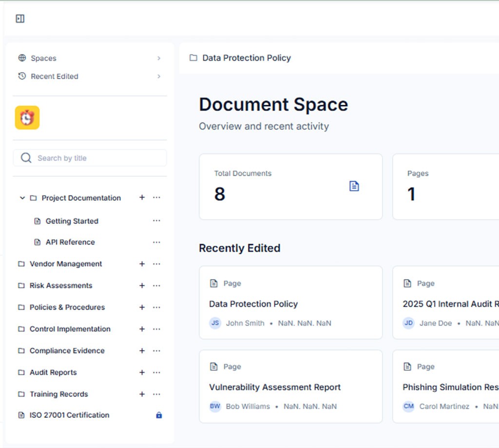Open more options for Audit Reports
Viewport: 499px width, 448px height.
click(156, 373)
